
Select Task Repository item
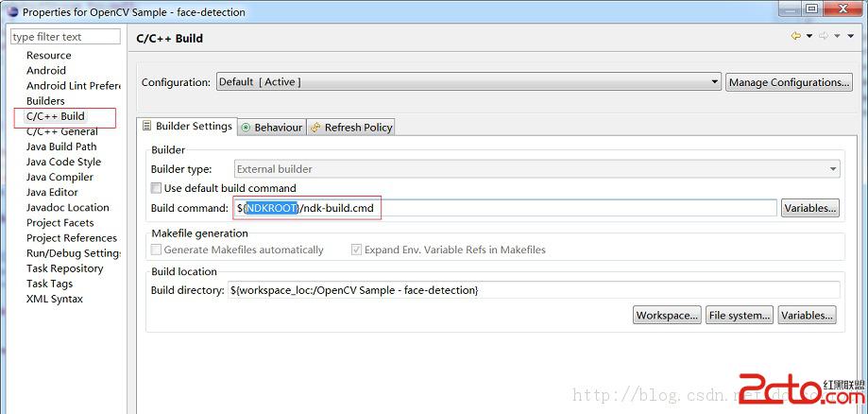pyautogui.click(x=65, y=268)
